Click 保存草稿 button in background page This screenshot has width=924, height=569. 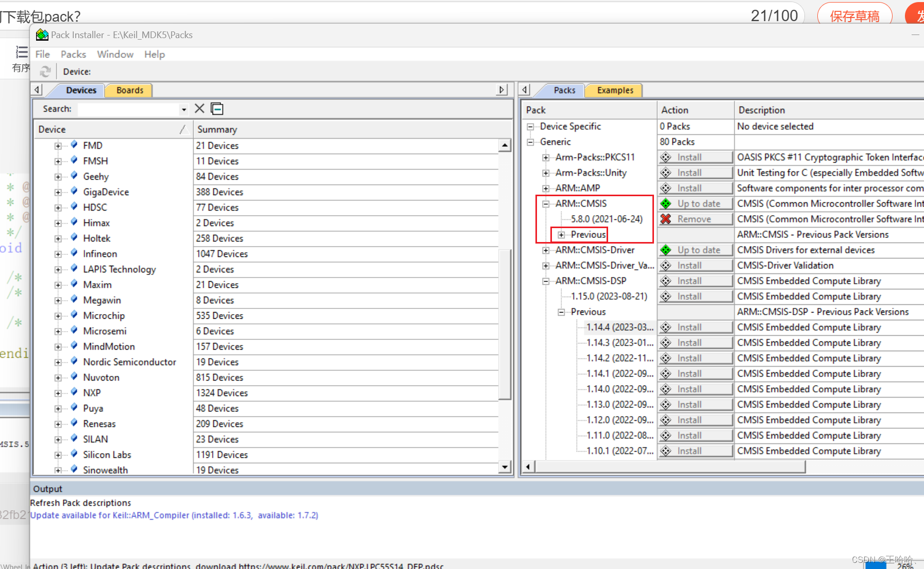tap(854, 16)
